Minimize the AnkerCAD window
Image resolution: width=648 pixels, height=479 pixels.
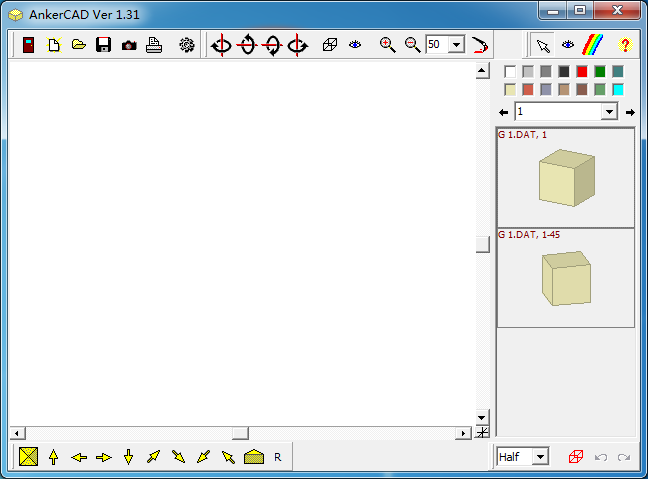pos(553,11)
